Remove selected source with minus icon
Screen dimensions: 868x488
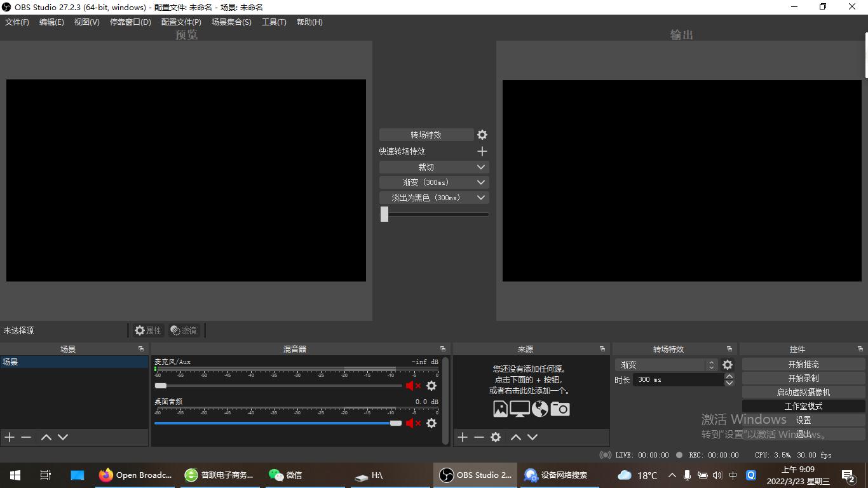[479, 437]
